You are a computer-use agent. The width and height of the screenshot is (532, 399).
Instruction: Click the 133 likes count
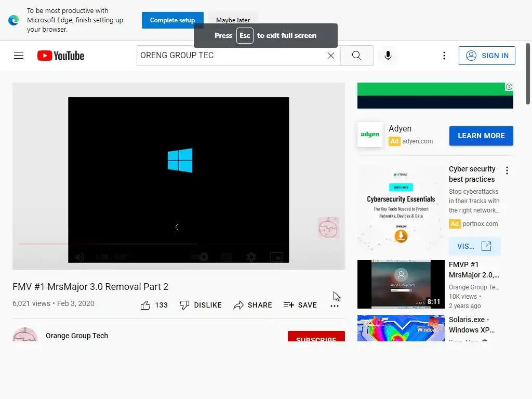[161, 305]
